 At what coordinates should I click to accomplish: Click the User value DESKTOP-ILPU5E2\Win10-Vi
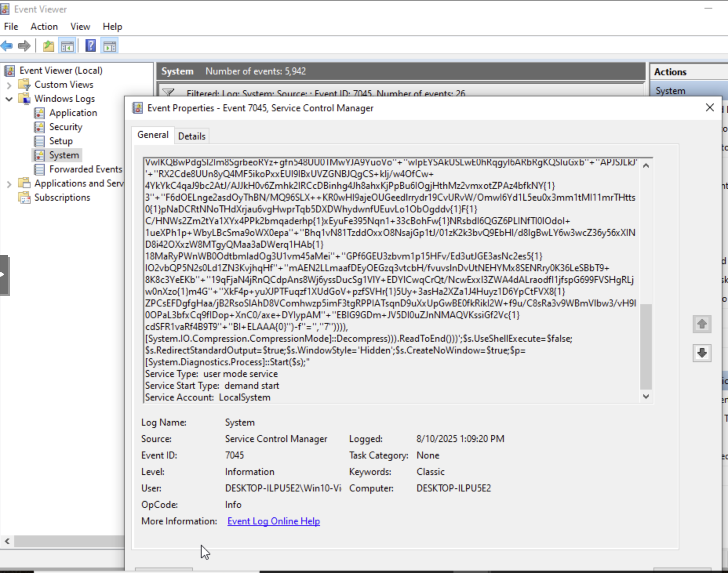[283, 488]
